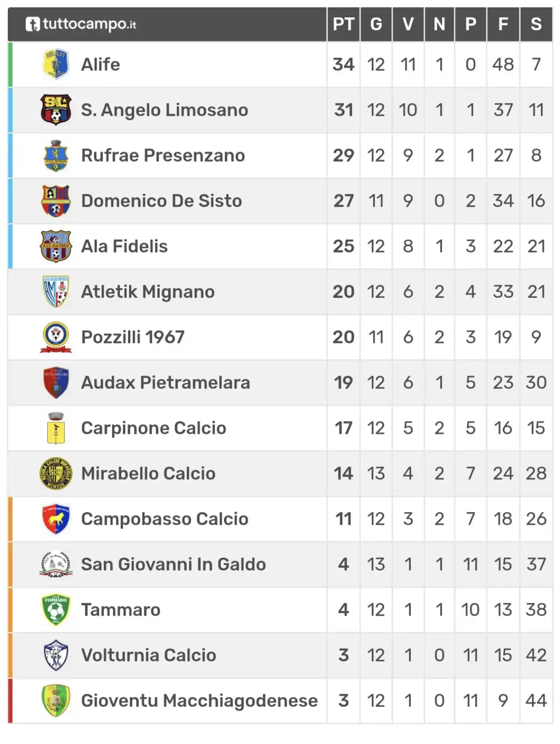Click the Pozzilli 1967 team crest
The image size is (560, 744).
(x=56, y=337)
